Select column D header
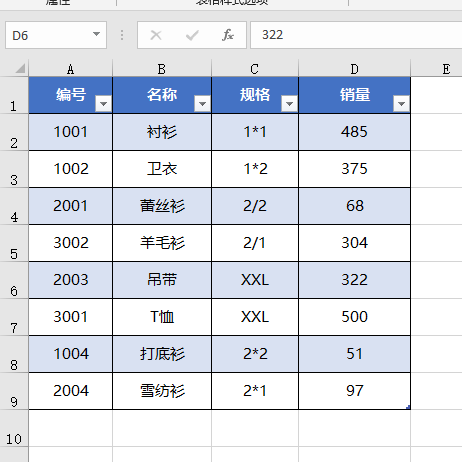 tap(355, 69)
